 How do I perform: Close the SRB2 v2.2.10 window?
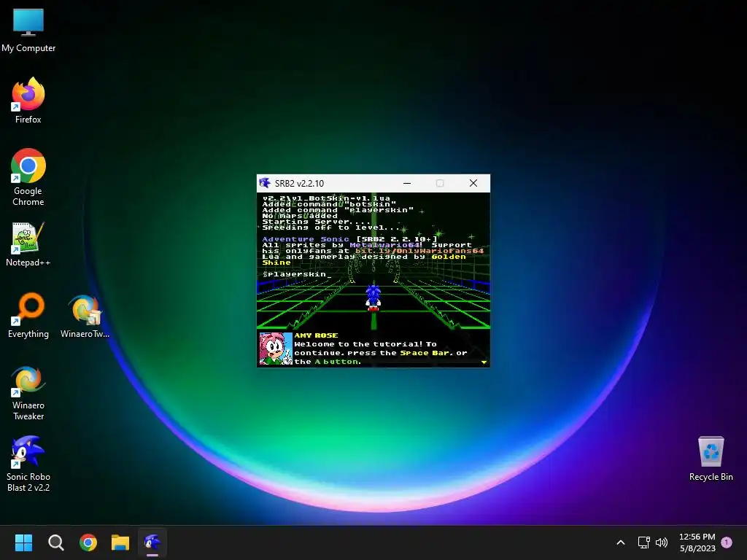[x=473, y=183]
